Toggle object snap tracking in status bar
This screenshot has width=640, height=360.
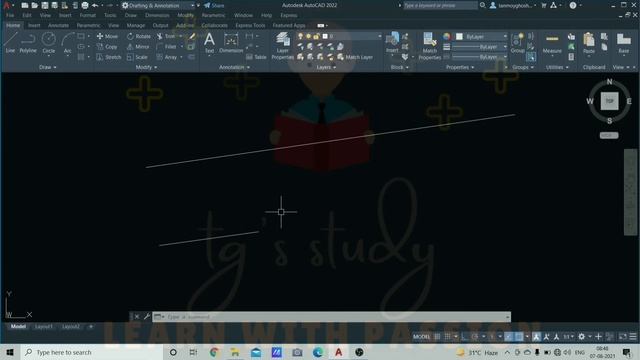pos(508,337)
